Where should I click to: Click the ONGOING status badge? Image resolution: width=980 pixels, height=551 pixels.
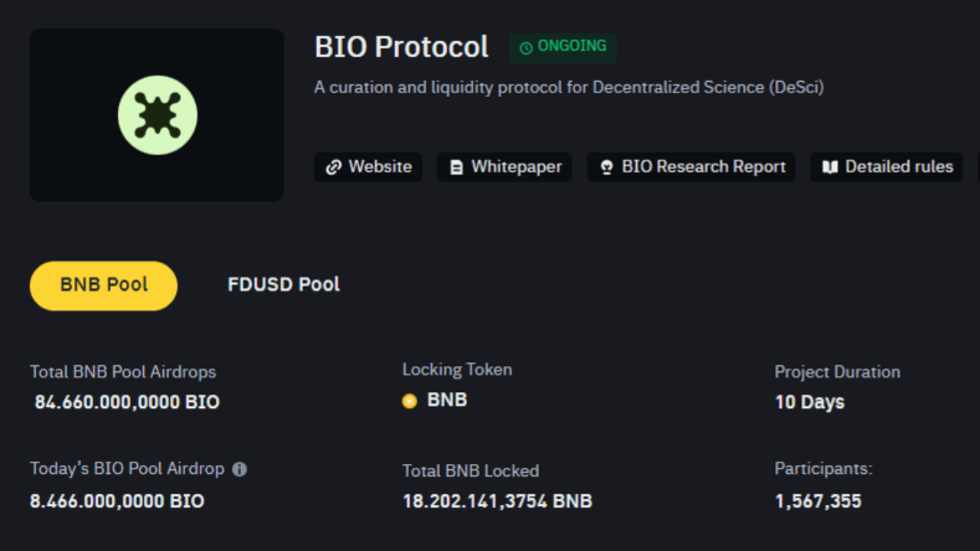pos(563,47)
